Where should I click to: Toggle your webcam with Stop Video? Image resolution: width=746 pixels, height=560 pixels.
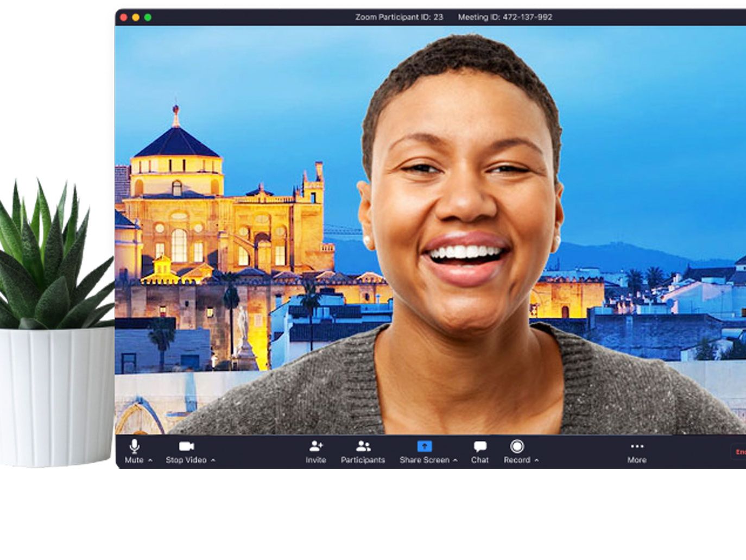(186, 460)
